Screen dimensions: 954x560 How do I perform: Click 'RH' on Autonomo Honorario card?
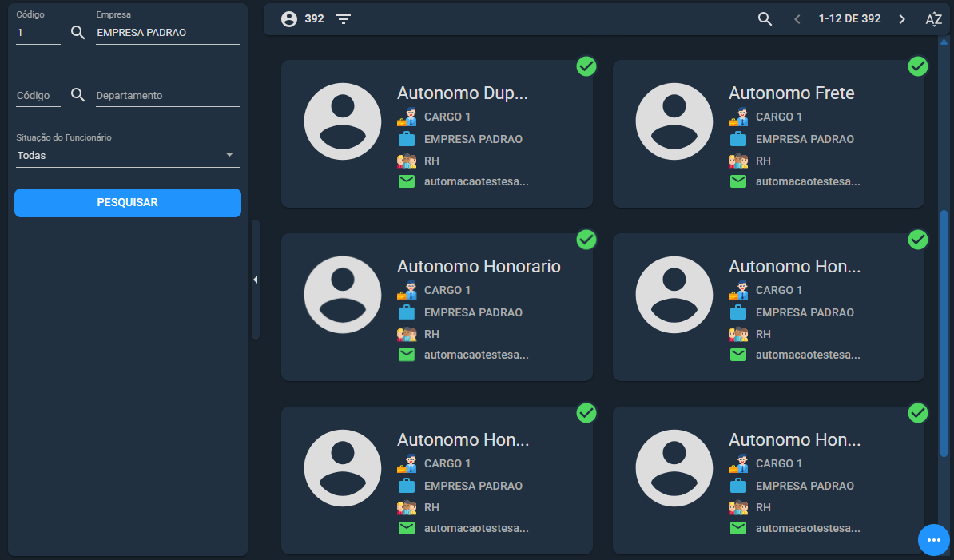click(431, 335)
